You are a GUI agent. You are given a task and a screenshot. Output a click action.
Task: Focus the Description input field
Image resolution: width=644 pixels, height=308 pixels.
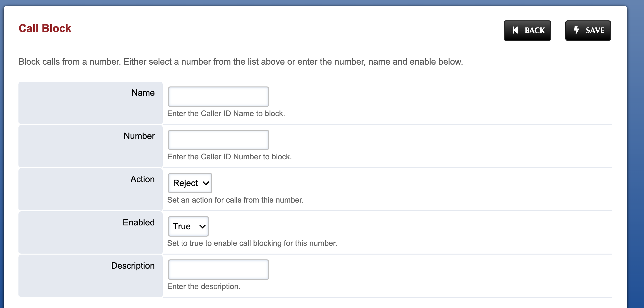(219, 270)
